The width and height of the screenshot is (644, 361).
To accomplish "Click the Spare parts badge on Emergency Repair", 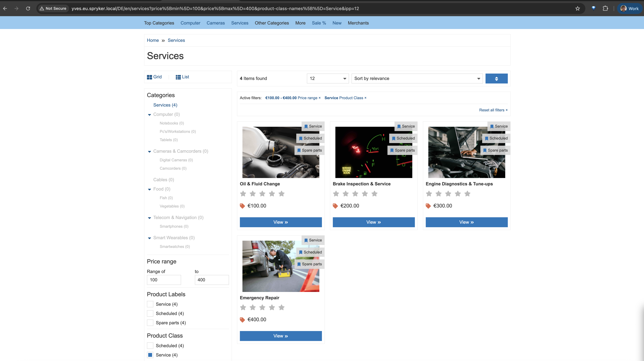I will click(309, 264).
